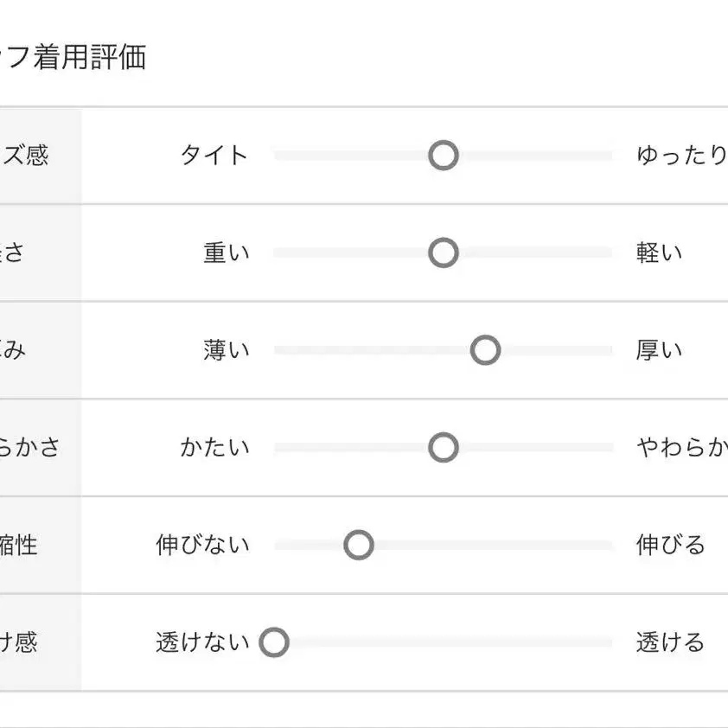Click the 厚い label
Screen dimensions: 728x728
coord(659,350)
